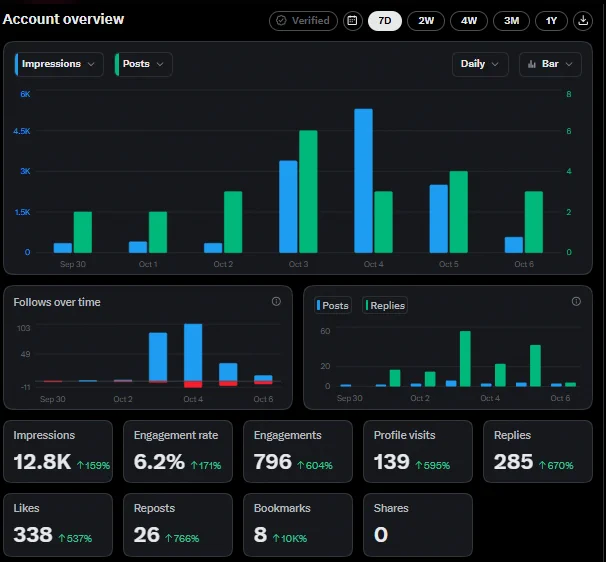Open the Posts metric dropdown
This screenshot has width=606, height=562.
(143, 64)
